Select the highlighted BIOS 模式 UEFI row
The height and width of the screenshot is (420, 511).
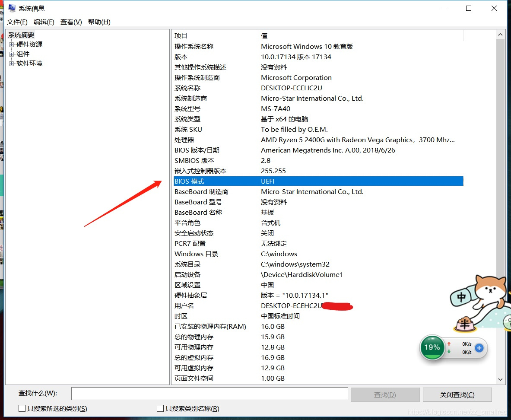(318, 181)
